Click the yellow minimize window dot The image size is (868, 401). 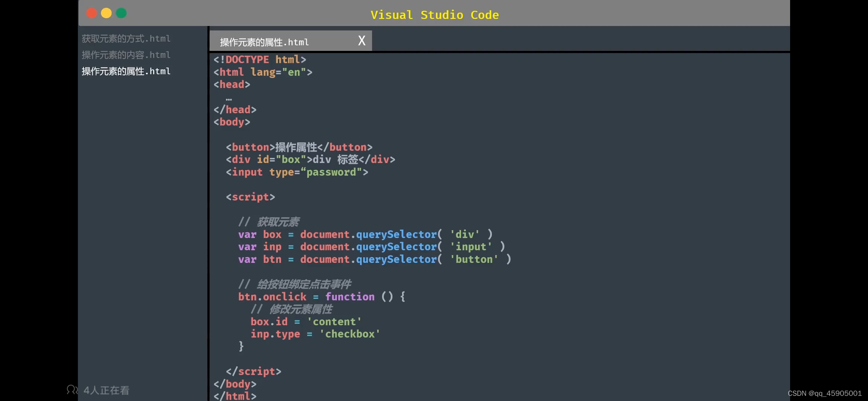106,13
